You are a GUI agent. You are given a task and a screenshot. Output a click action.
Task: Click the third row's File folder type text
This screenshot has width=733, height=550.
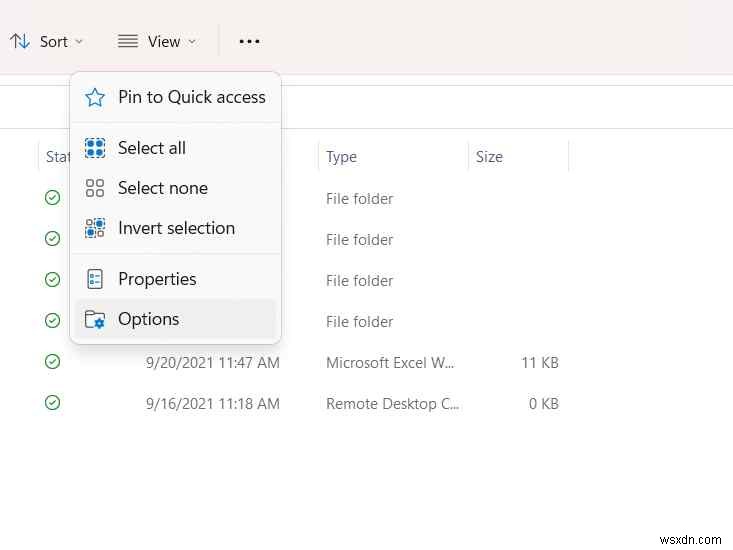tap(359, 281)
